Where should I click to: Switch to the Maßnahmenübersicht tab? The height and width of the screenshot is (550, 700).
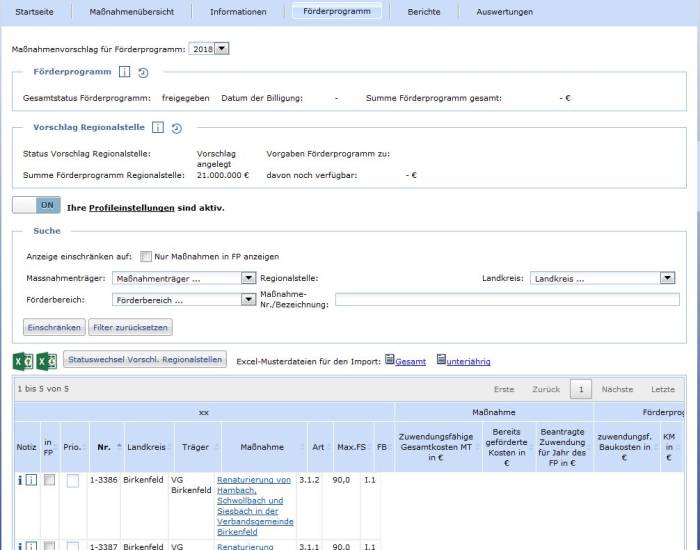tap(132, 12)
